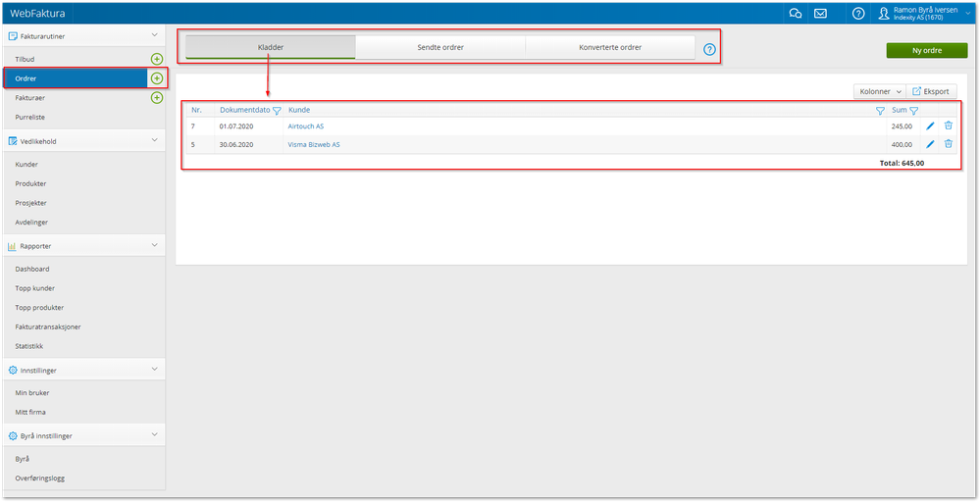The width and height of the screenshot is (980, 502).
Task: Open Min bruker settings
Action: (x=31, y=393)
